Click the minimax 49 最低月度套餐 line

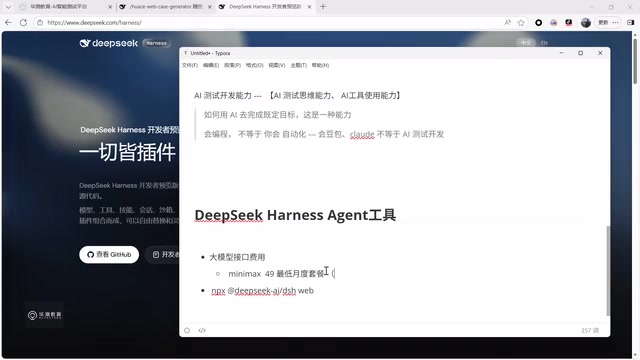pyautogui.click(x=282, y=273)
